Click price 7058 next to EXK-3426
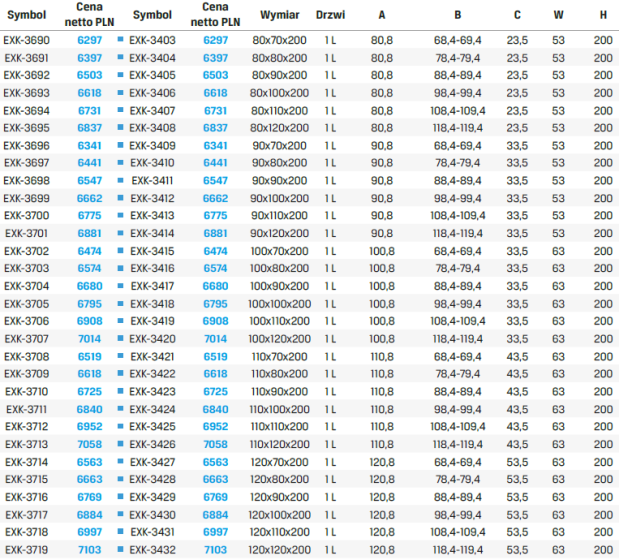Image resolution: width=619 pixels, height=560 pixels. pyautogui.click(x=216, y=444)
